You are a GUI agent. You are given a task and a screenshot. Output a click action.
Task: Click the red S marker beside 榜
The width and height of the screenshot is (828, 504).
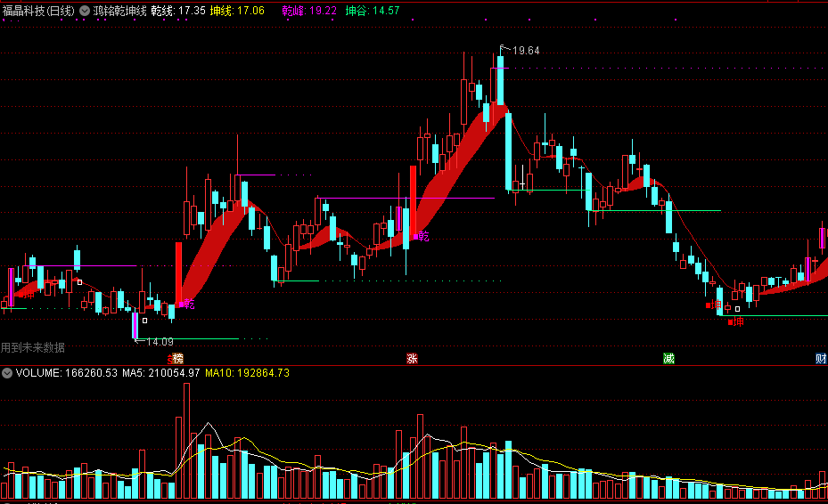click(x=170, y=360)
